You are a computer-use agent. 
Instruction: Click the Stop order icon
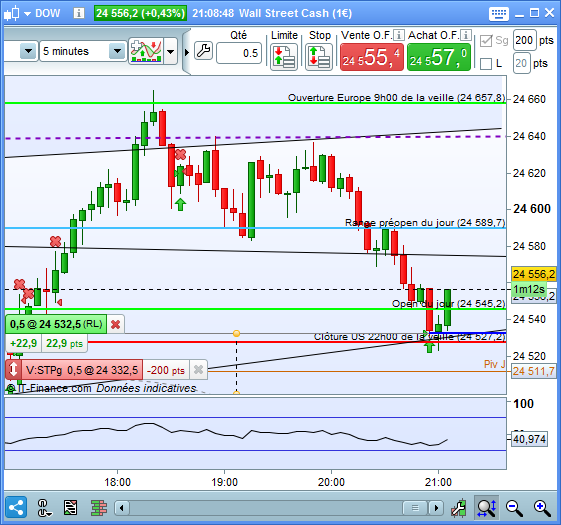[319, 57]
